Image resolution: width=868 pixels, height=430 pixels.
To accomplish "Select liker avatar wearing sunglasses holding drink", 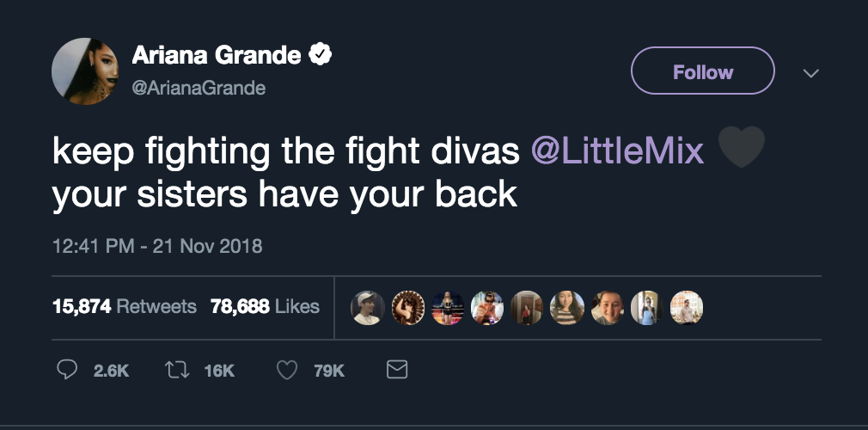I will tap(487, 307).
